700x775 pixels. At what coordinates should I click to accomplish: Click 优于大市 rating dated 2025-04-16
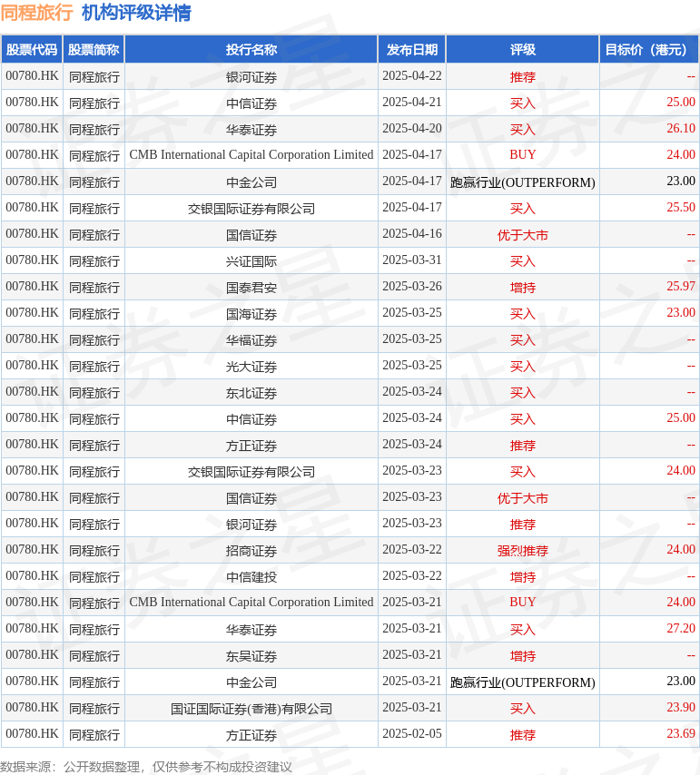tap(523, 235)
